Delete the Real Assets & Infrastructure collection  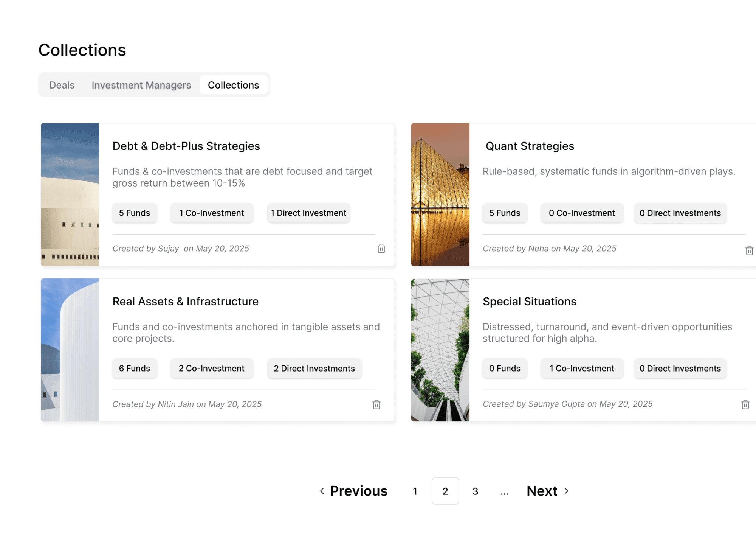click(x=376, y=404)
